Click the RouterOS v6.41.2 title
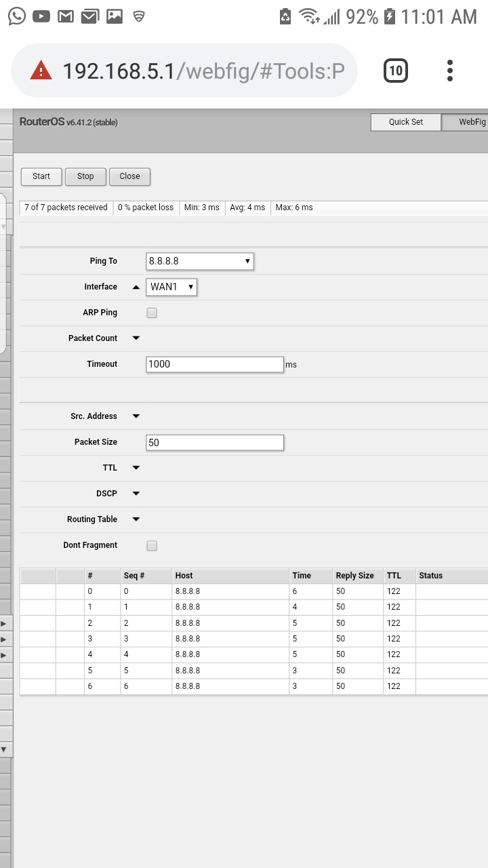This screenshot has width=488, height=868. (68, 122)
